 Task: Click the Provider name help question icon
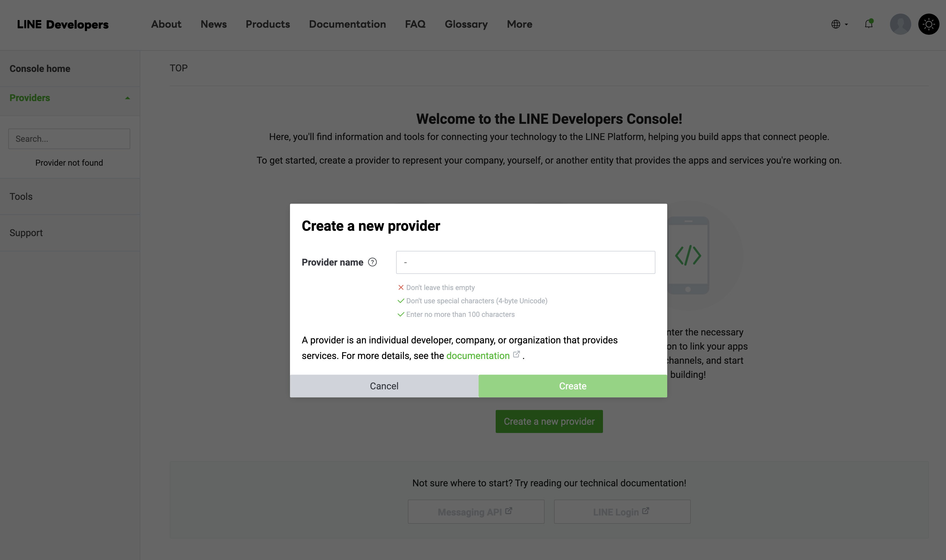click(x=372, y=262)
